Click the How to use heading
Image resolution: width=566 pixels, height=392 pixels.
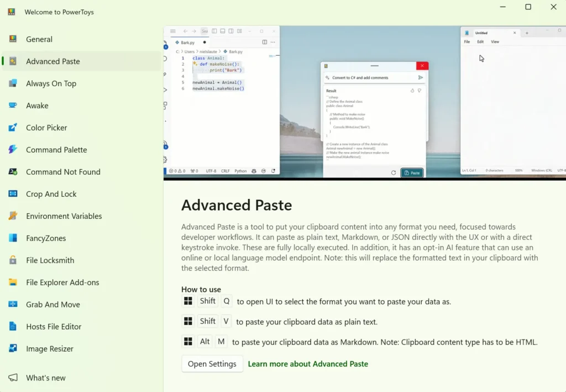click(201, 289)
